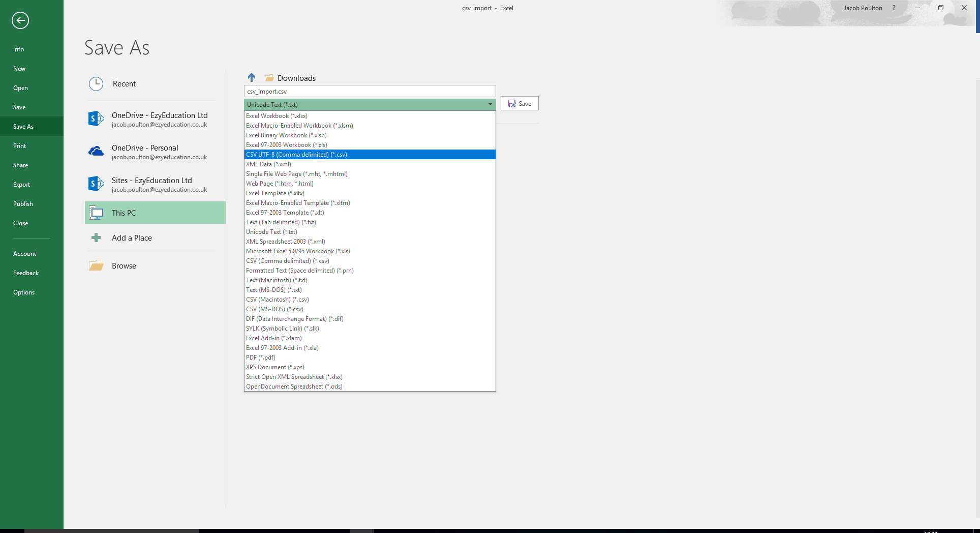Select the OneDrive - Personal cloud icon
The height and width of the screenshot is (533, 980).
(96, 152)
